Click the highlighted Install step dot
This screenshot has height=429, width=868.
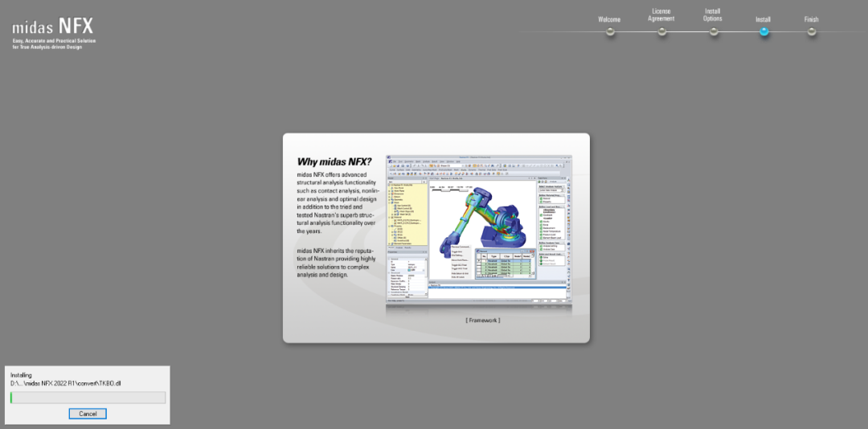764,31
